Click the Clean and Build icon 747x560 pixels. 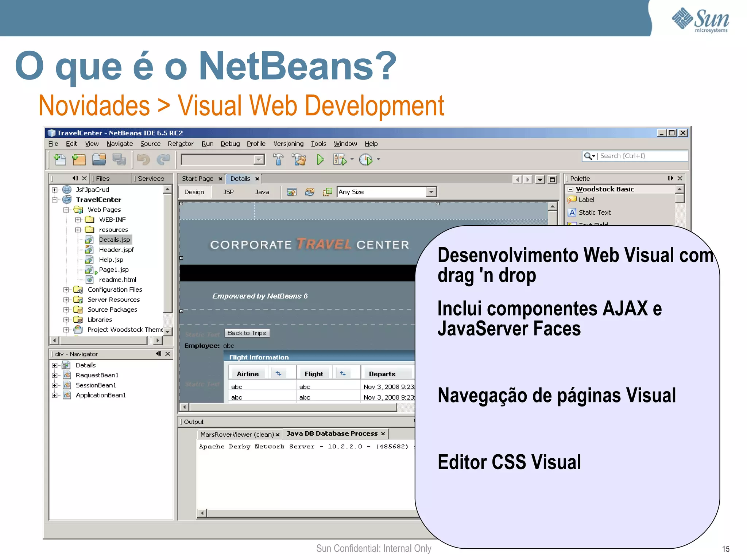pos(299,159)
